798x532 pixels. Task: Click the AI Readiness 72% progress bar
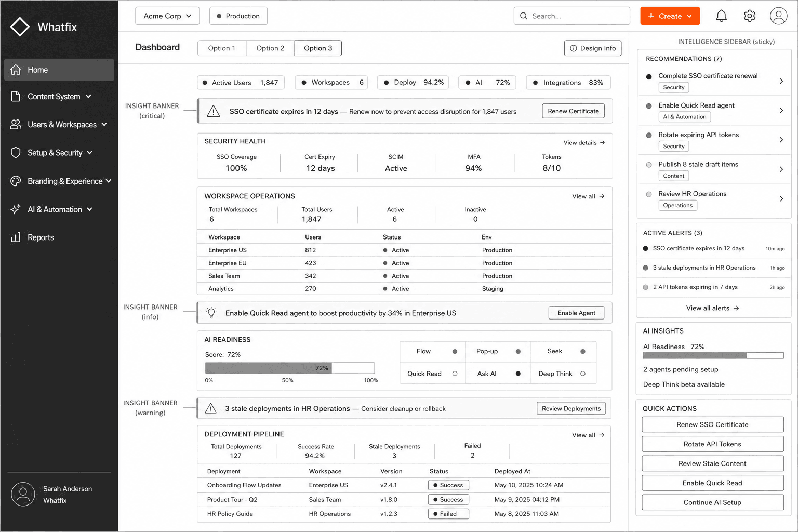tap(290, 368)
